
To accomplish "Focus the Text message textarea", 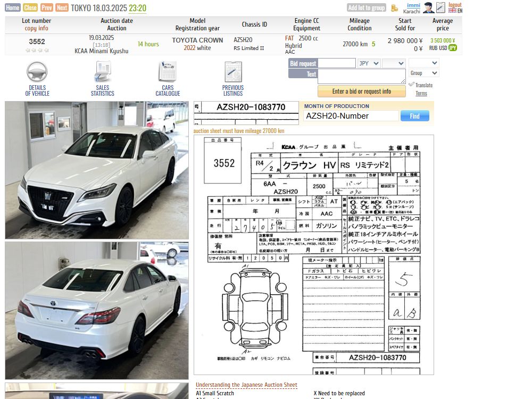I will (x=362, y=76).
